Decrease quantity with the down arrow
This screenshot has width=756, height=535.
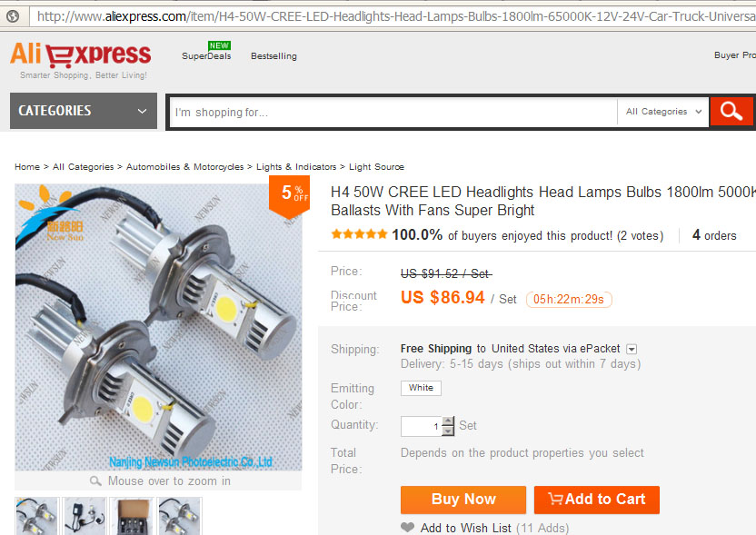(x=448, y=431)
